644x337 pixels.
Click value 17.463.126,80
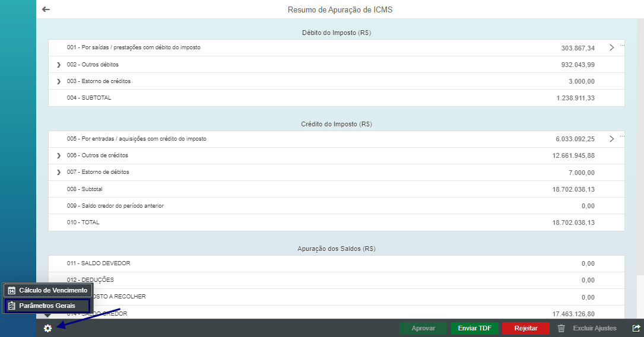(x=573, y=314)
